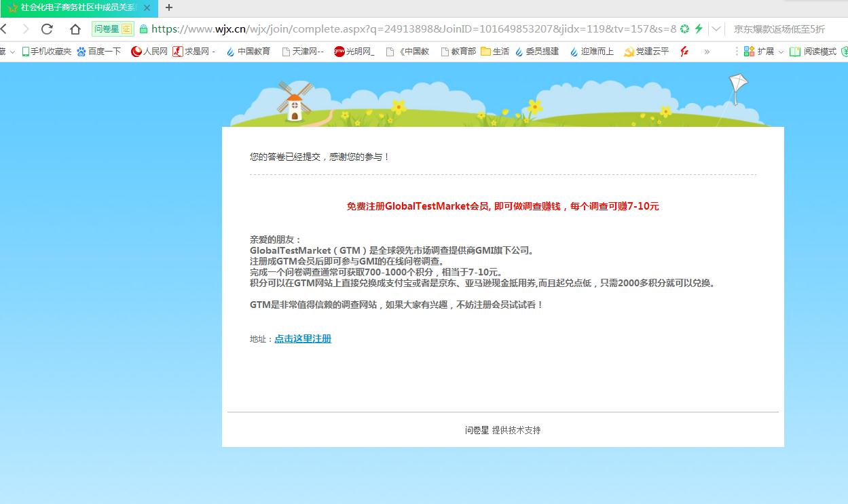848x504 pixels.
Task: Click the line 注册成GTM会员后即可参与GMI的在线问卷调查。
Action: tap(348, 261)
